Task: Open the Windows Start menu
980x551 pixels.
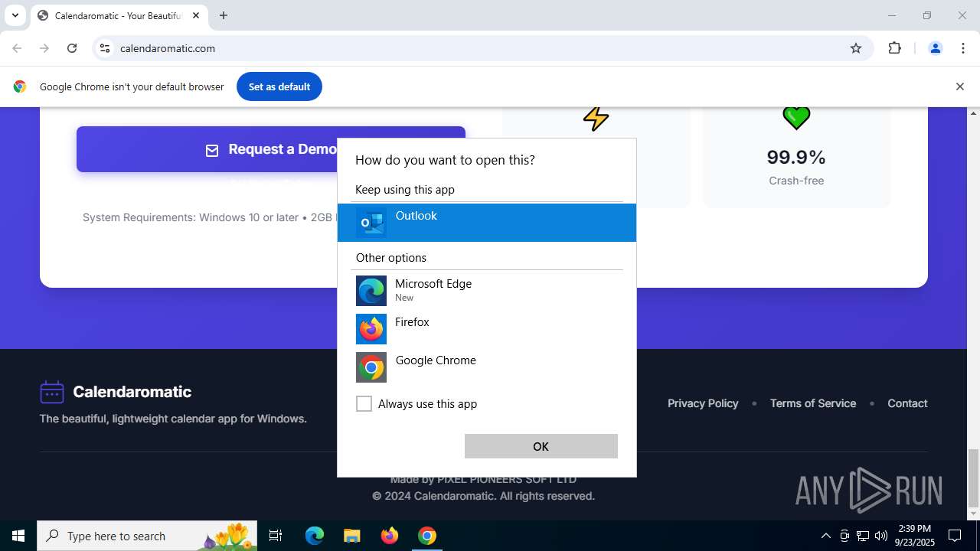Action: coord(18,536)
